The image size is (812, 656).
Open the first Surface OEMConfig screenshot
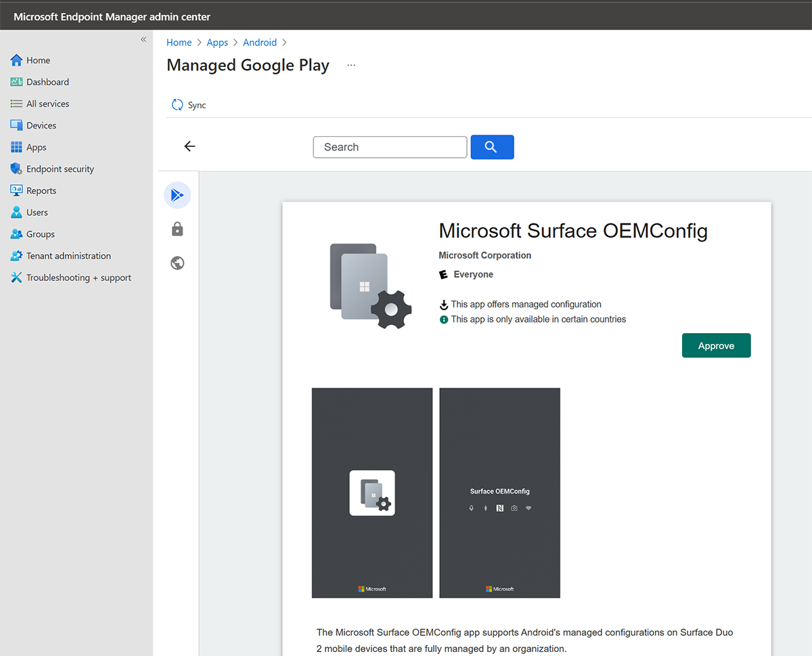point(371,492)
